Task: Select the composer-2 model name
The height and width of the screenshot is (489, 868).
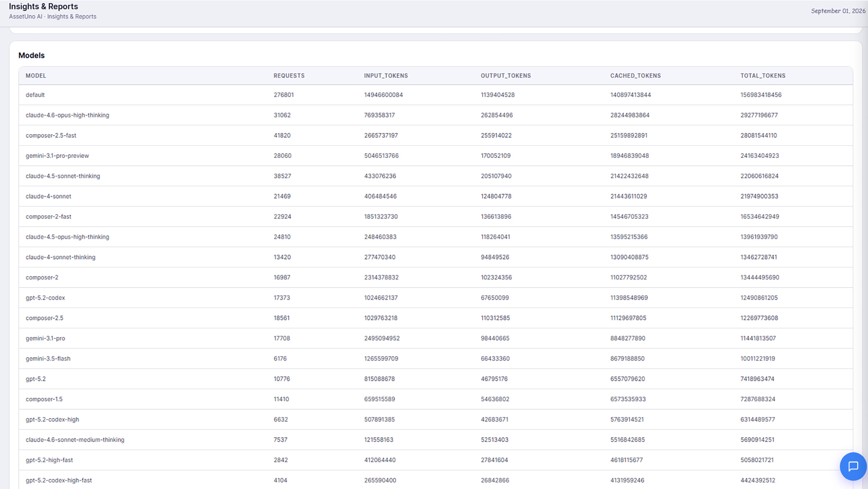Action: point(42,278)
